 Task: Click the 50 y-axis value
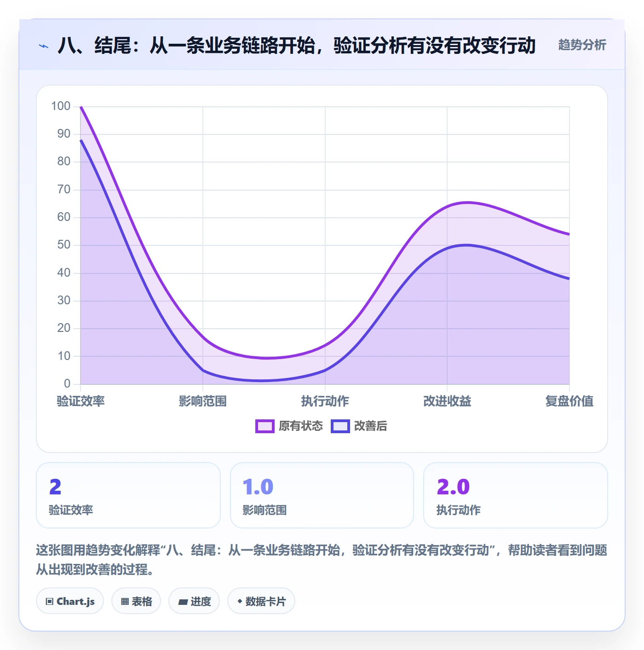tap(64, 245)
